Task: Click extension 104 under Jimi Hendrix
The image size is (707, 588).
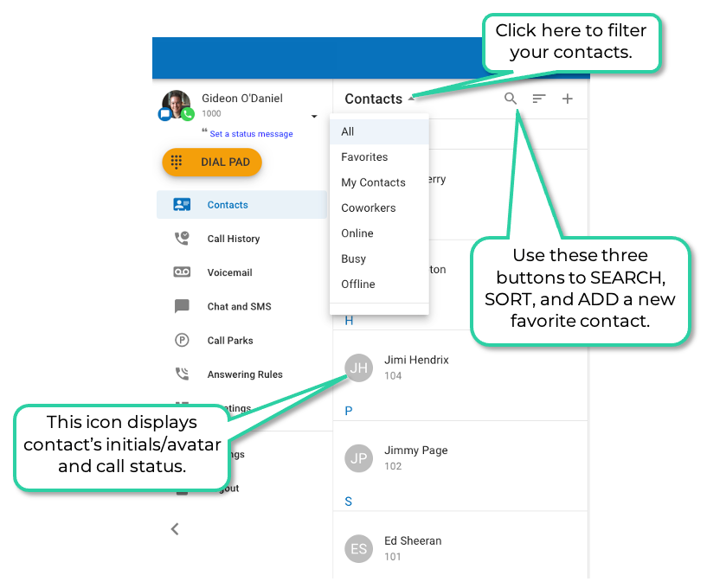Action: click(393, 376)
